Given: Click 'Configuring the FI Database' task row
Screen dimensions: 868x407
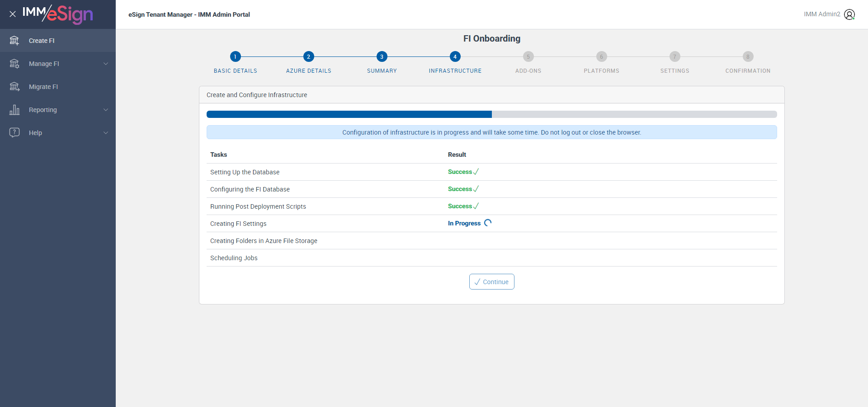Looking at the screenshot, I should 491,189.
